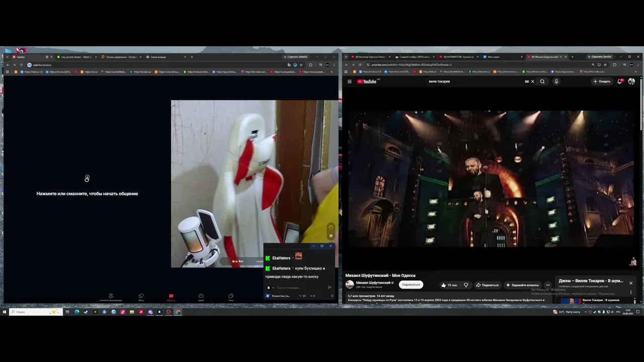The image size is (644, 362).
Task: Open the YouTube hamburger guide menu
Action: click(349, 81)
